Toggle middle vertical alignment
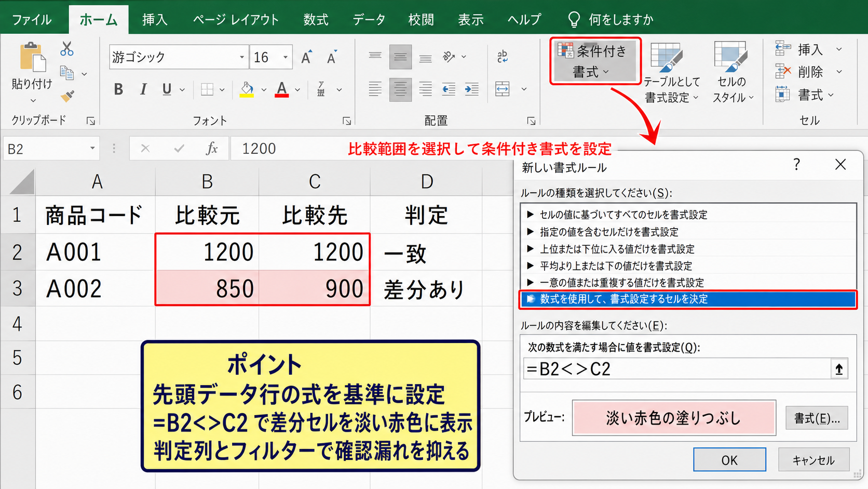 tap(400, 57)
